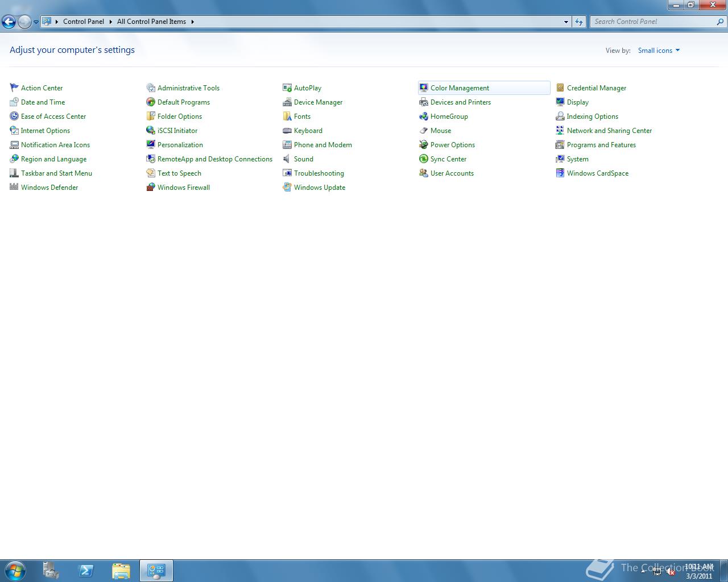
Task: Open recent pages dropdown next to Forward
Action: coord(36,22)
